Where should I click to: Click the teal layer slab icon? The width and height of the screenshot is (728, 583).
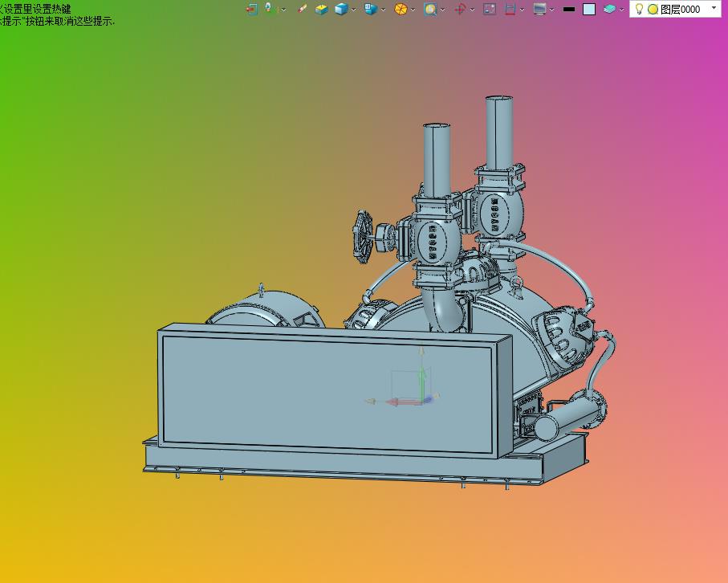609,9
